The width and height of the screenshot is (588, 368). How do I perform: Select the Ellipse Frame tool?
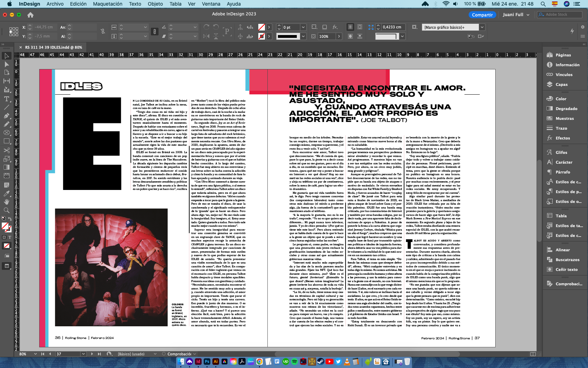tap(7, 132)
